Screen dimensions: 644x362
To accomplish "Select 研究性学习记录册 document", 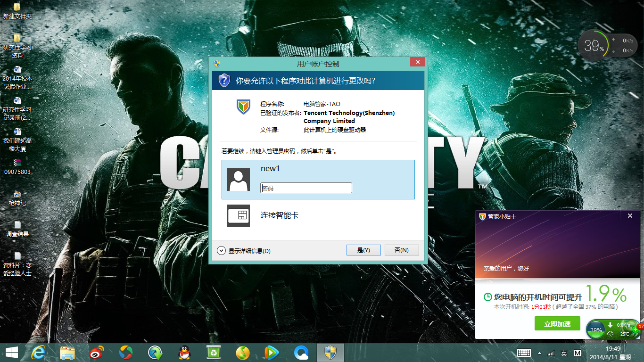I will click(x=17, y=108).
